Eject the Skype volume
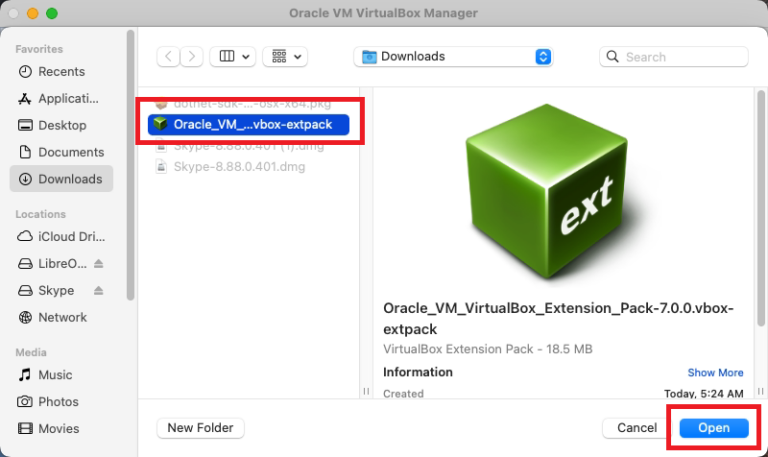Screen dimensions: 768x457 tap(99, 291)
